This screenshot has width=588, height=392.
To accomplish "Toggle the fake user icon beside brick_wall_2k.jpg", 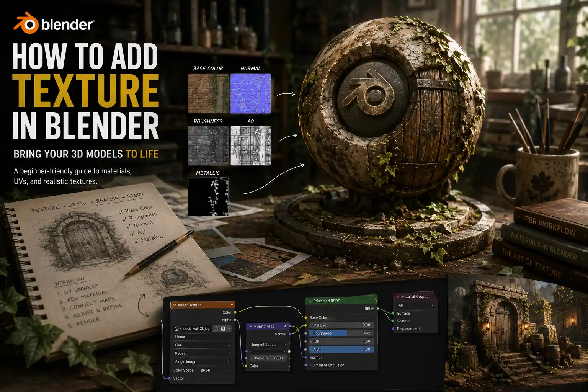I will click(x=216, y=328).
